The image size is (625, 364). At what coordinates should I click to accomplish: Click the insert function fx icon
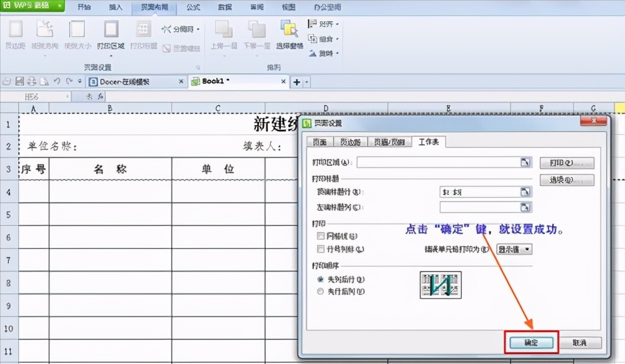pos(100,96)
